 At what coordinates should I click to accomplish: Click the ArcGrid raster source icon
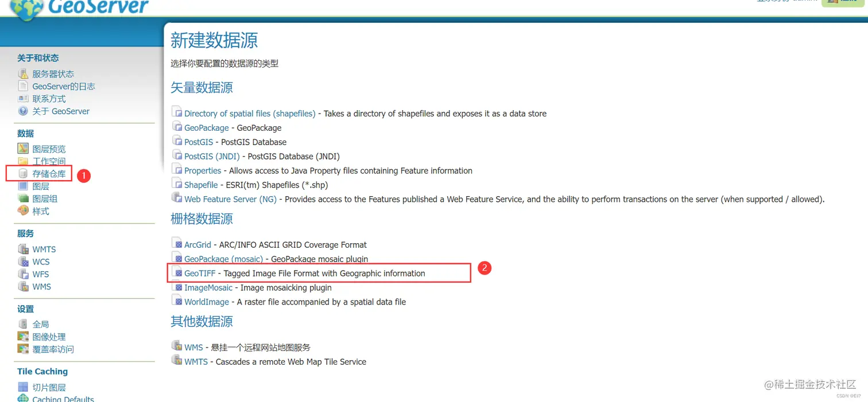[x=177, y=243]
